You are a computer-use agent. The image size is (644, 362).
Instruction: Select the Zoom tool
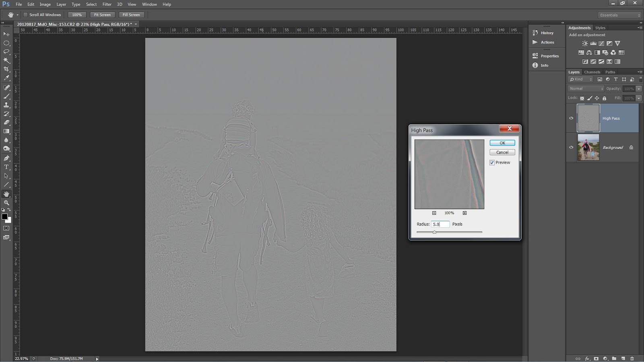[x=6, y=203]
